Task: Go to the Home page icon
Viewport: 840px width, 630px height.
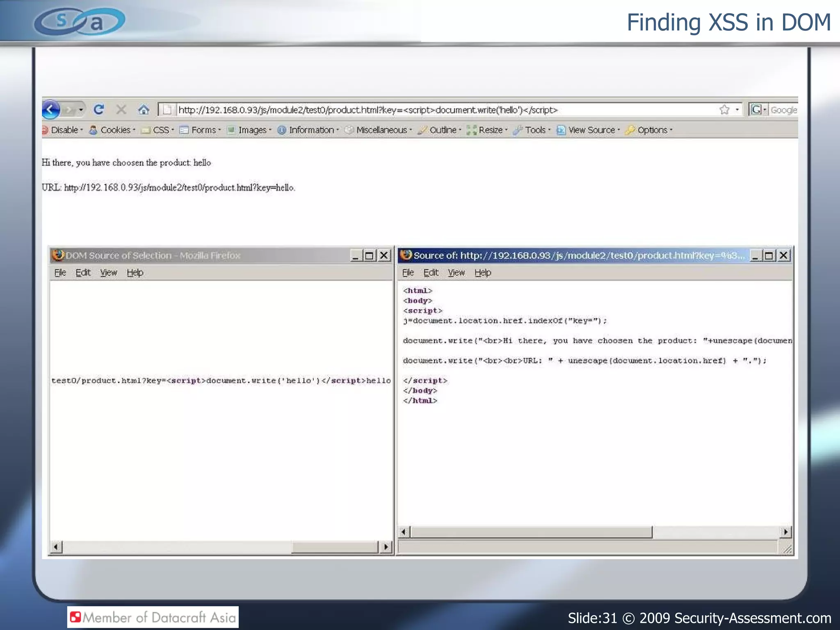Action: pyautogui.click(x=144, y=110)
